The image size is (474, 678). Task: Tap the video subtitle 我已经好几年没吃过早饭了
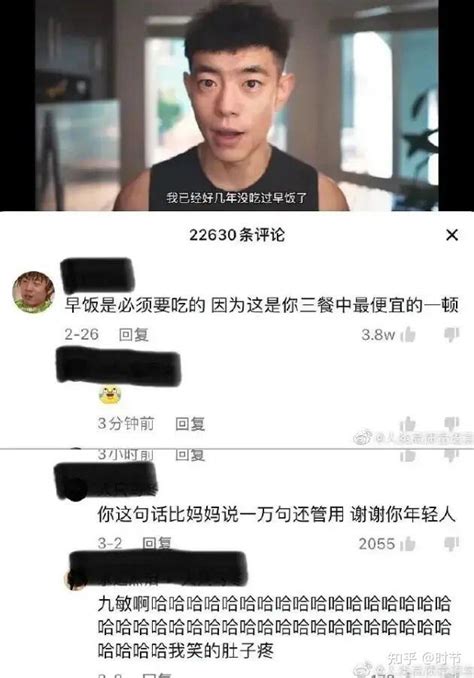pyautogui.click(x=237, y=198)
